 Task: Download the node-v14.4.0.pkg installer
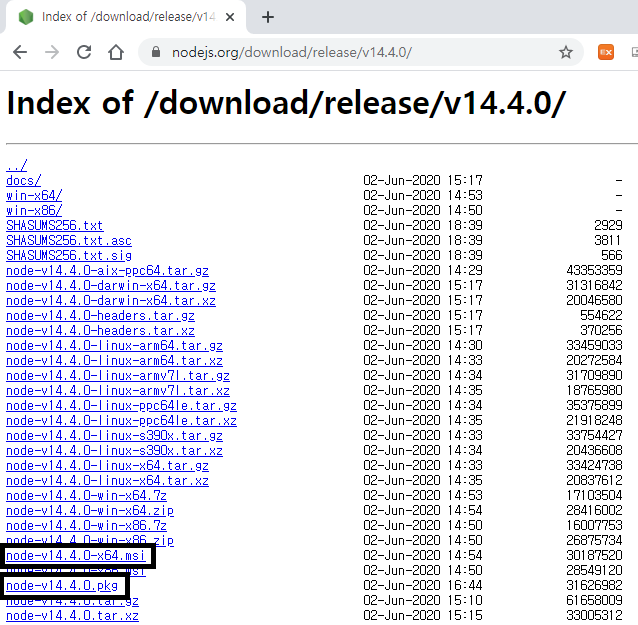pos(62,586)
